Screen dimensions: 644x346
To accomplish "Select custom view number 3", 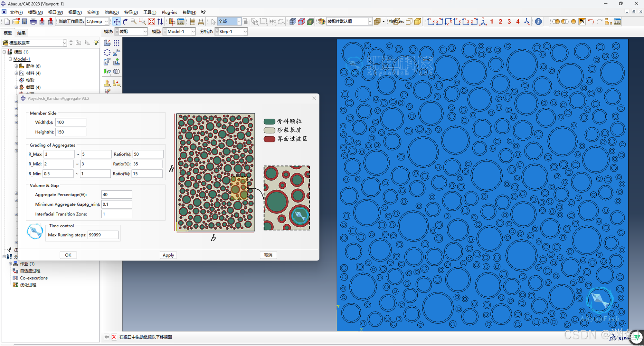I will pyautogui.click(x=509, y=22).
